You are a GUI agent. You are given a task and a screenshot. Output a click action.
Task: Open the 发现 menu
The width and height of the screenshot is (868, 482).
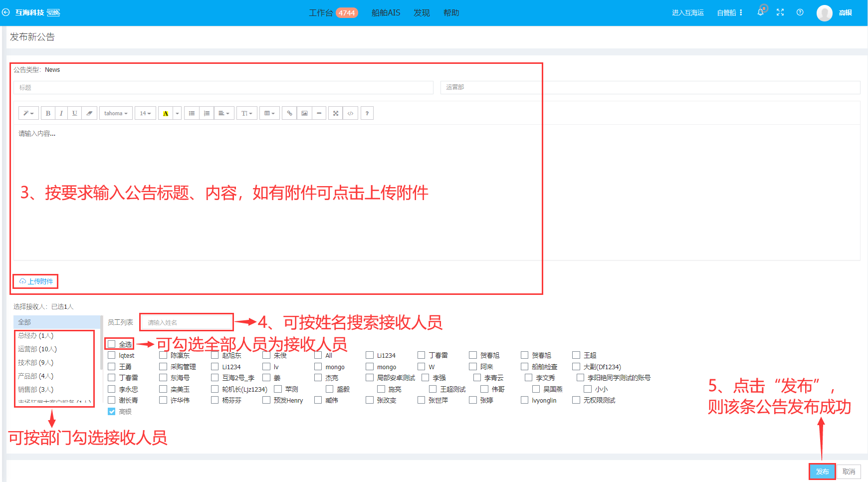click(x=422, y=13)
